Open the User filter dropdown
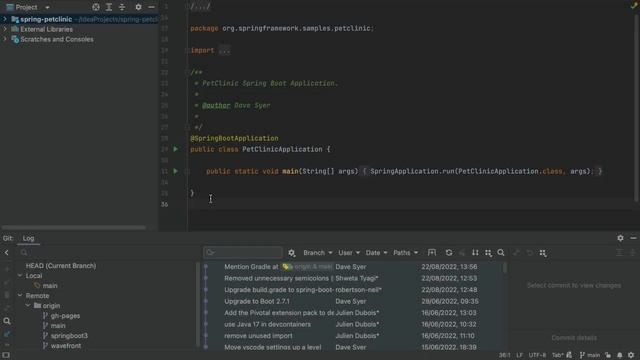Image resolution: width=640 pixels, height=360 pixels. click(x=349, y=253)
